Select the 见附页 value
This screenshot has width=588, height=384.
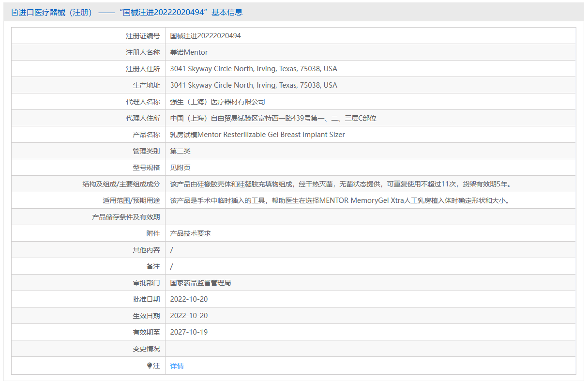(181, 168)
